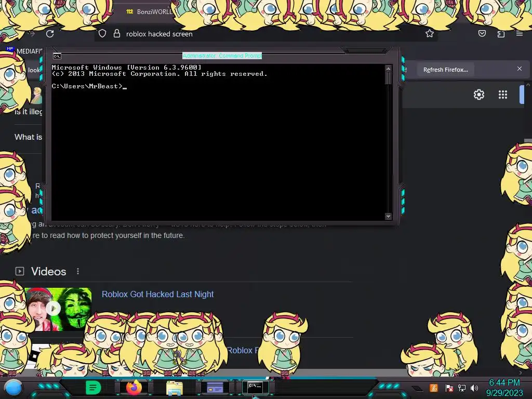This screenshot has height=399, width=532.
Task: Open search settings gear icon
Action: tap(478, 95)
